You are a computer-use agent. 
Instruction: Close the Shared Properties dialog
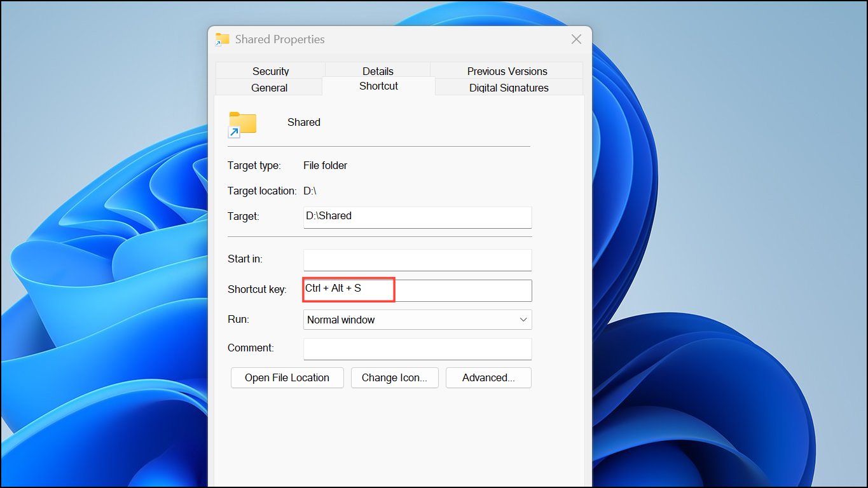[576, 39]
